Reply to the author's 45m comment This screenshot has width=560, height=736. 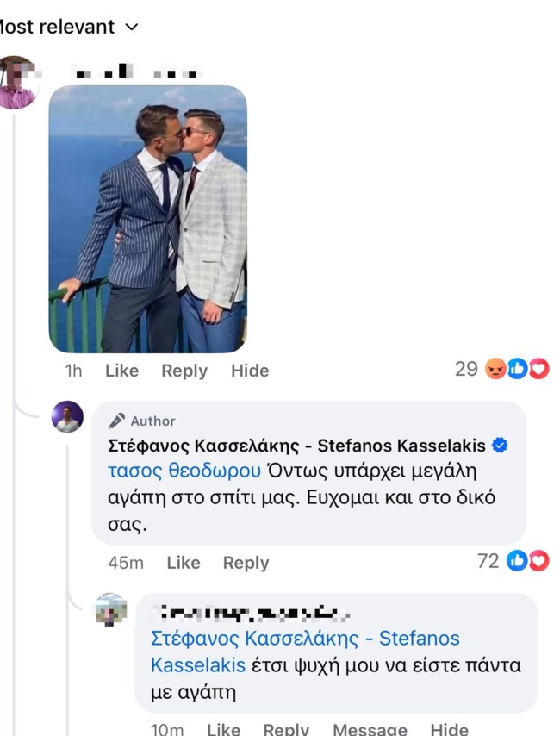246,563
